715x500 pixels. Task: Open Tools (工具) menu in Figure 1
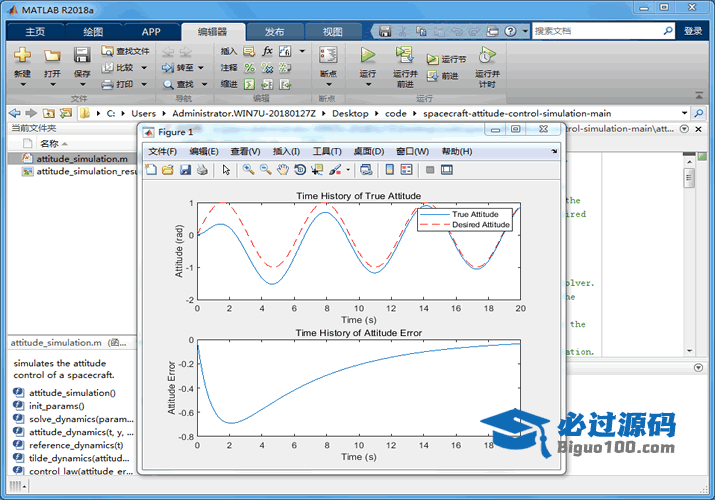[327, 151]
